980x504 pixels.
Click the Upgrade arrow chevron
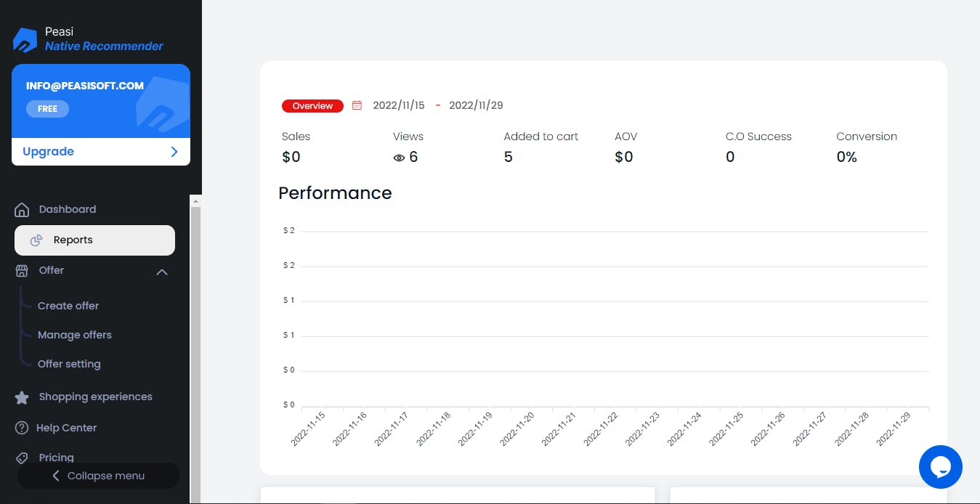[174, 152]
